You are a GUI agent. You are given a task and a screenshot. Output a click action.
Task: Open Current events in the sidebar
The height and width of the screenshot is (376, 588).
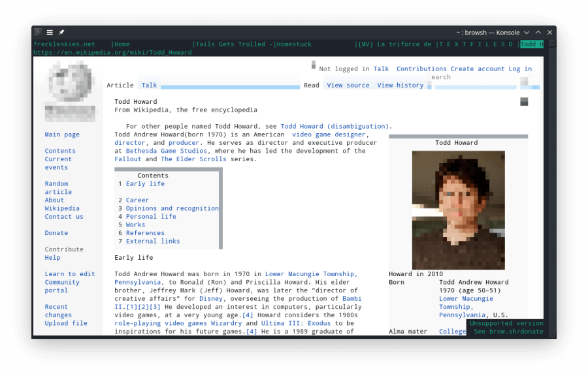pos(58,163)
